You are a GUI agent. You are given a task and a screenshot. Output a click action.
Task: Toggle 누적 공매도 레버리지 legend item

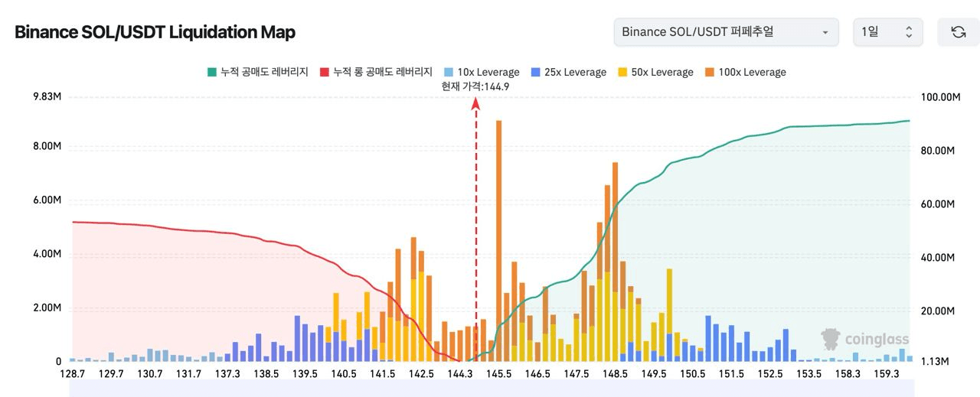tap(258, 72)
